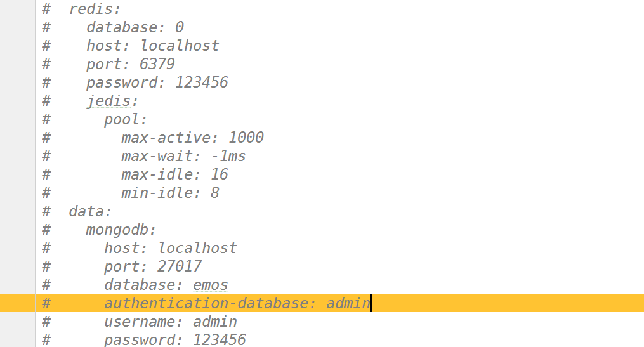Click the redis port value 6379
644x347 pixels.
pyautogui.click(x=157, y=64)
